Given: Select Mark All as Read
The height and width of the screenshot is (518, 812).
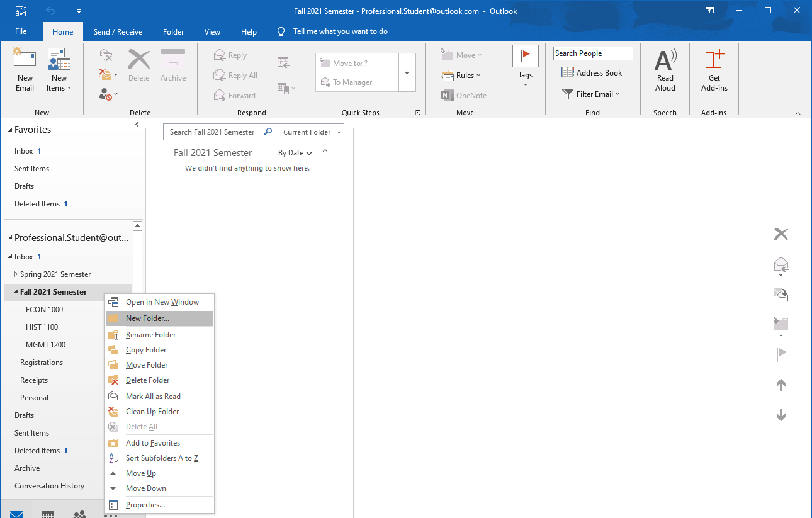Looking at the screenshot, I should (x=160, y=397).
